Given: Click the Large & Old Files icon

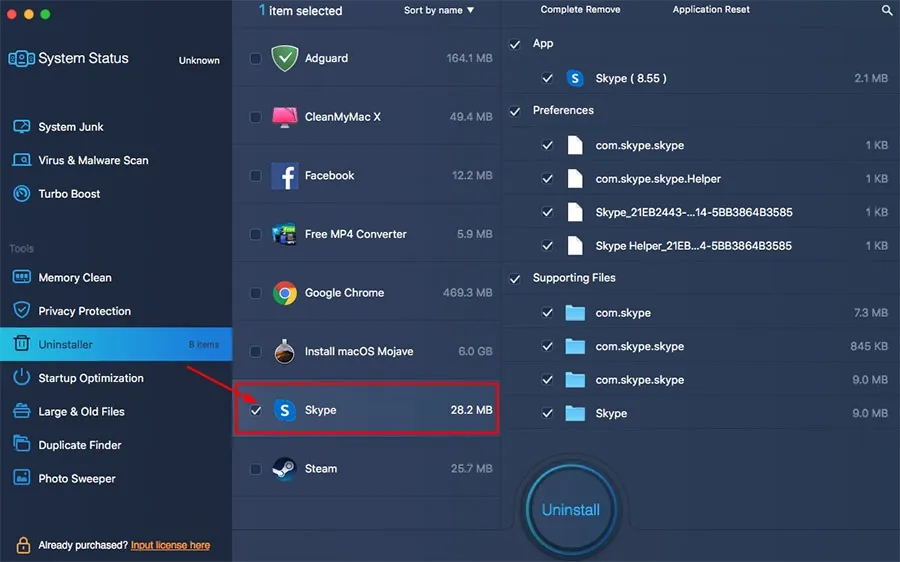Looking at the screenshot, I should point(21,411).
